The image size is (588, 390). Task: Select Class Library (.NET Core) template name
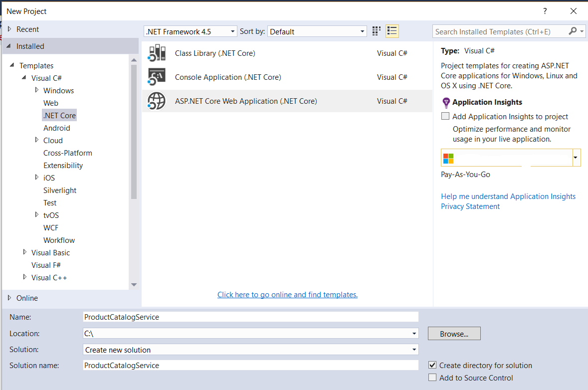[x=215, y=53]
